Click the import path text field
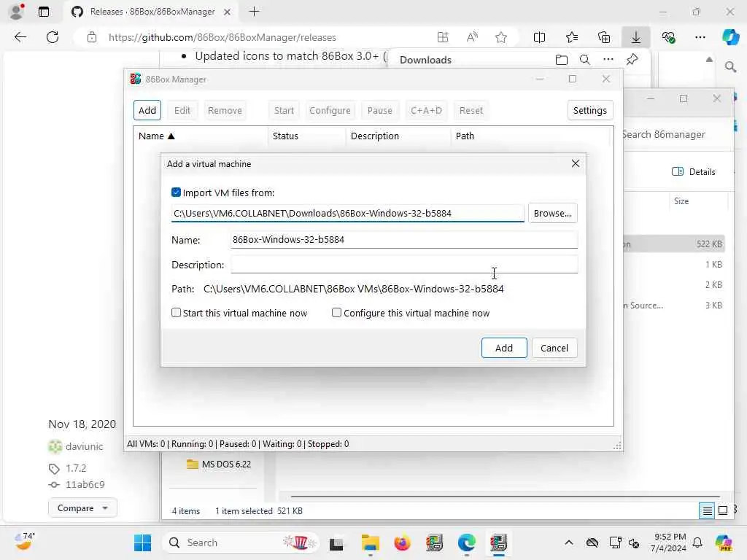The image size is (747, 560). 348,213
